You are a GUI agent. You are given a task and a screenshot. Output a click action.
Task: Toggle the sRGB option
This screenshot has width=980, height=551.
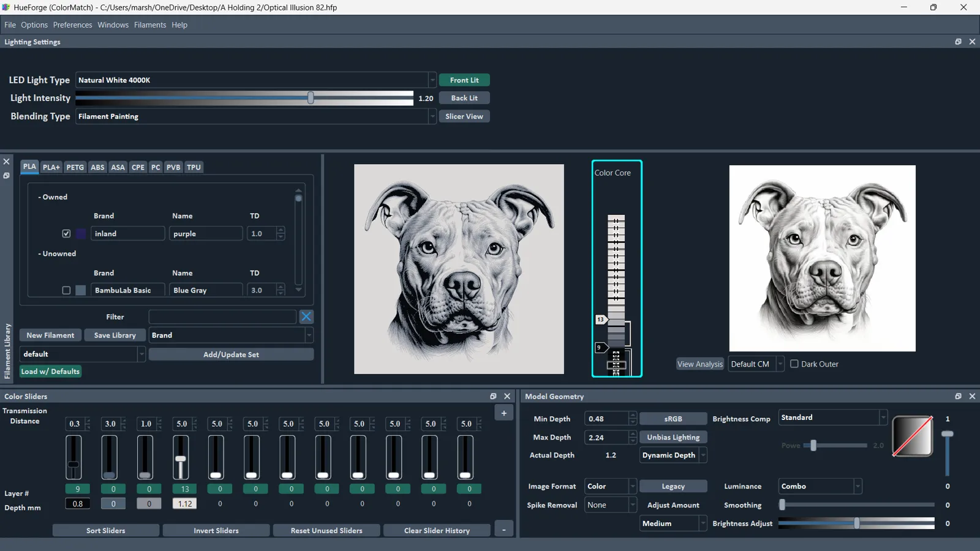(x=673, y=419)
